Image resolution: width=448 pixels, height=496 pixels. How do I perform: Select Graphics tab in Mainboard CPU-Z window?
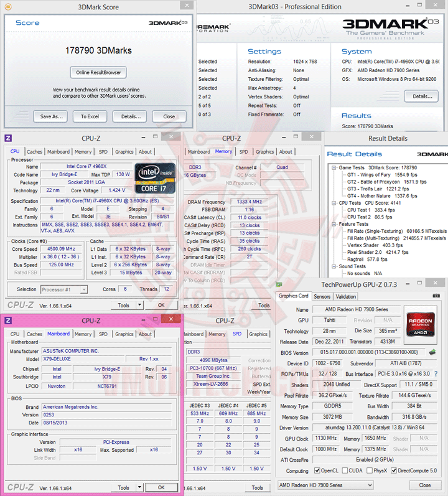click(x=124, y=334)
